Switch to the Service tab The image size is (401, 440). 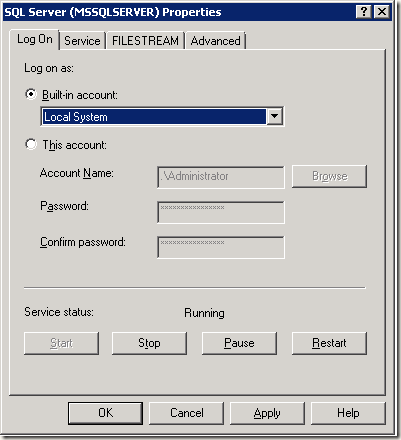pyautogui.click(x=82, y=41)
